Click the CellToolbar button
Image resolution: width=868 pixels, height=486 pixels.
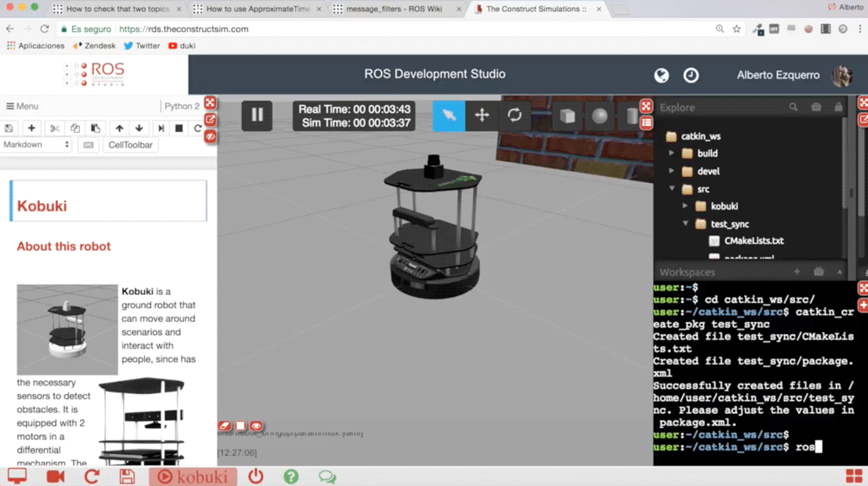tap(130, 145)
